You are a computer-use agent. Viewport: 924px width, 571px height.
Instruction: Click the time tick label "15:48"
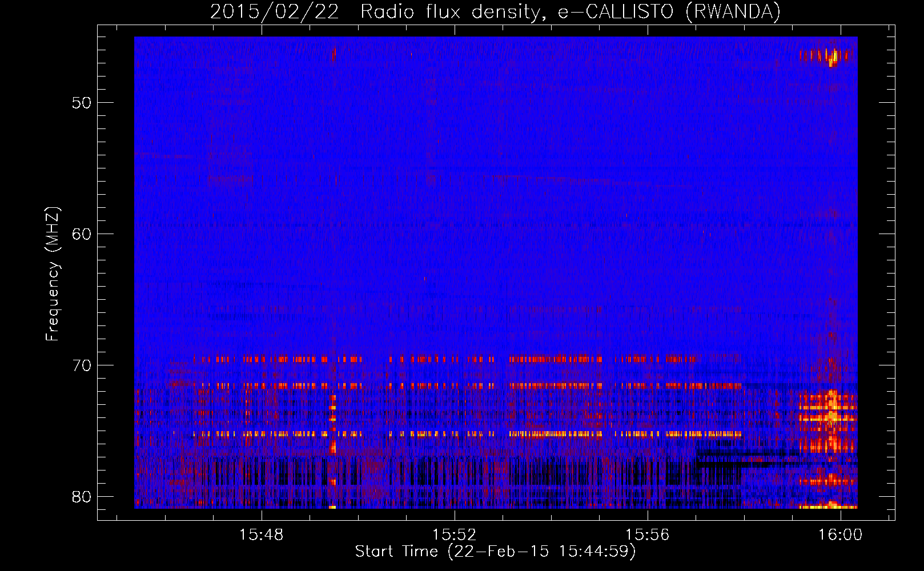(261, 535)
